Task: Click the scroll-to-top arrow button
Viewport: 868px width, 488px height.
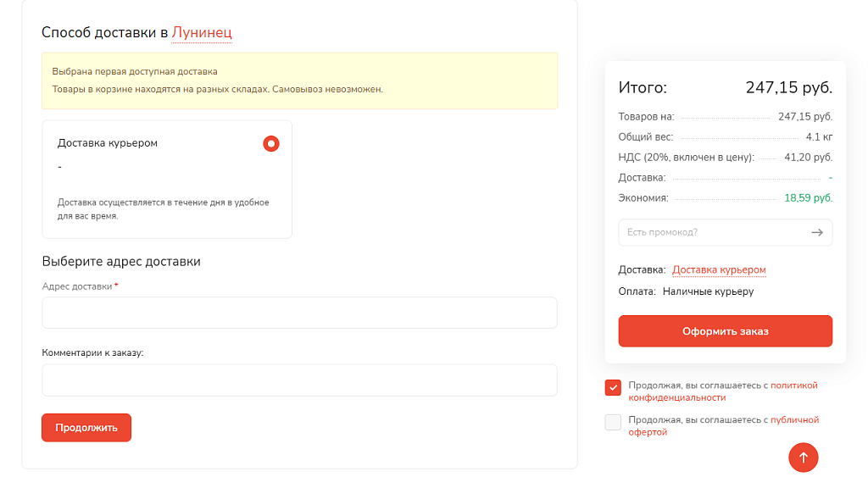Action: click(x=803, y=457)
